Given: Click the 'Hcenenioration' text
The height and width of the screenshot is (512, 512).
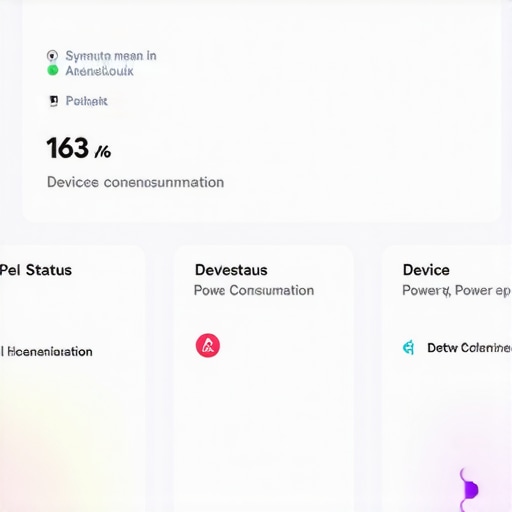Looking at the screenshot, I should (50, 352).
